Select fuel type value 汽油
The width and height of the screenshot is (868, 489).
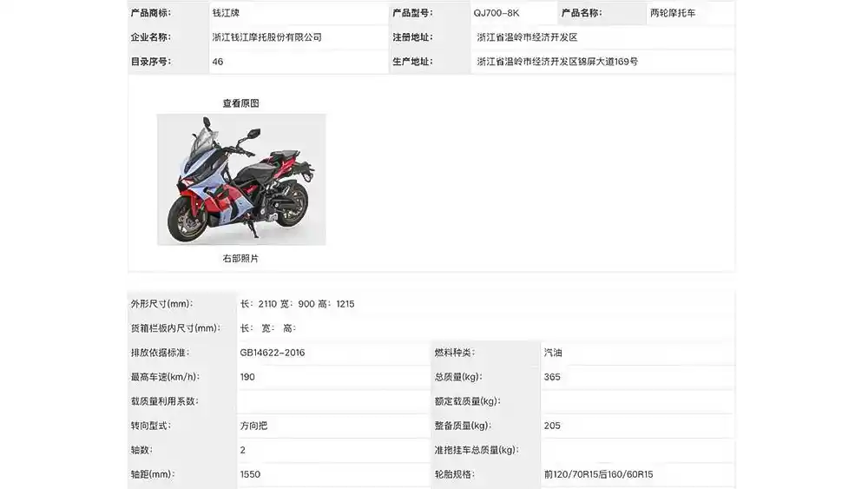click(553, 353)
